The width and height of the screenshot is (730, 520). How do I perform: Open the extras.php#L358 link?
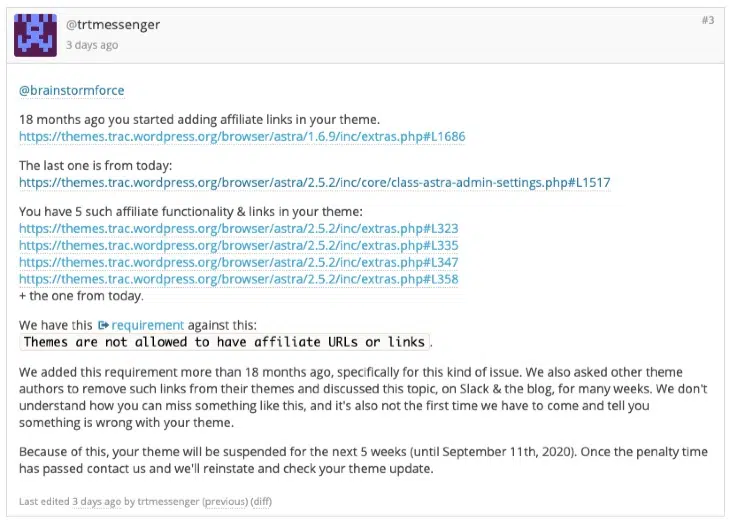238,279
